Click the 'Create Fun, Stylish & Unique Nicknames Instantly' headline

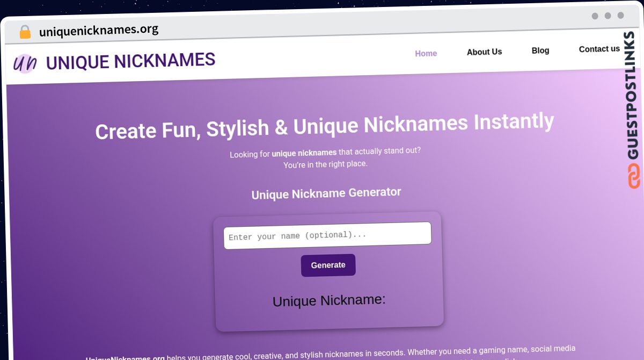pos(325,126)
